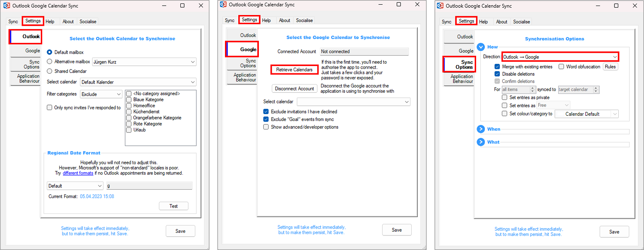Click the all items stepper arrows
This screenshot has height=250, width=644.
(x=533, y=90)
